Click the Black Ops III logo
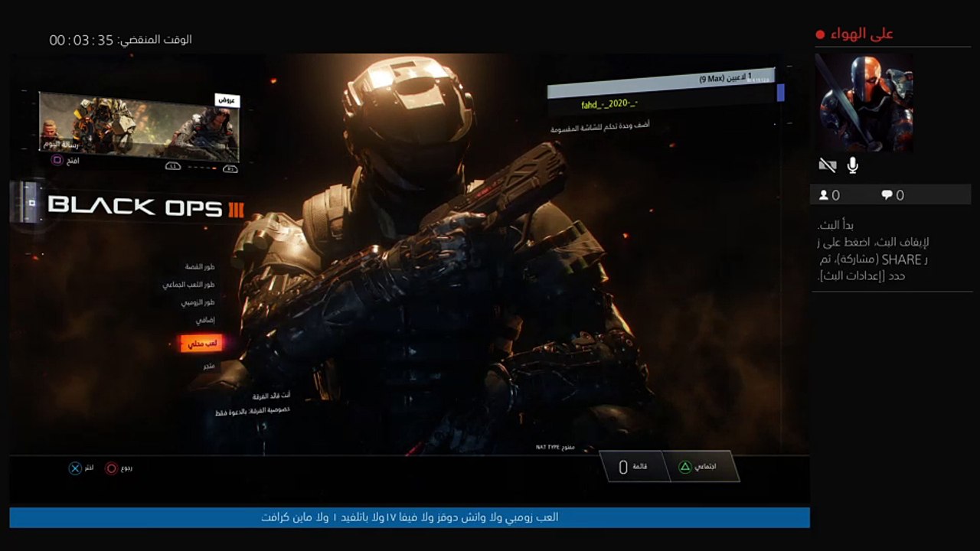The image size is (980, 551). point(145,206)
